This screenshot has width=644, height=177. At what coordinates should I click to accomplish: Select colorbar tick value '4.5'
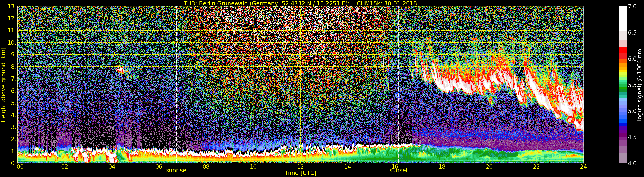click(632, 137)
